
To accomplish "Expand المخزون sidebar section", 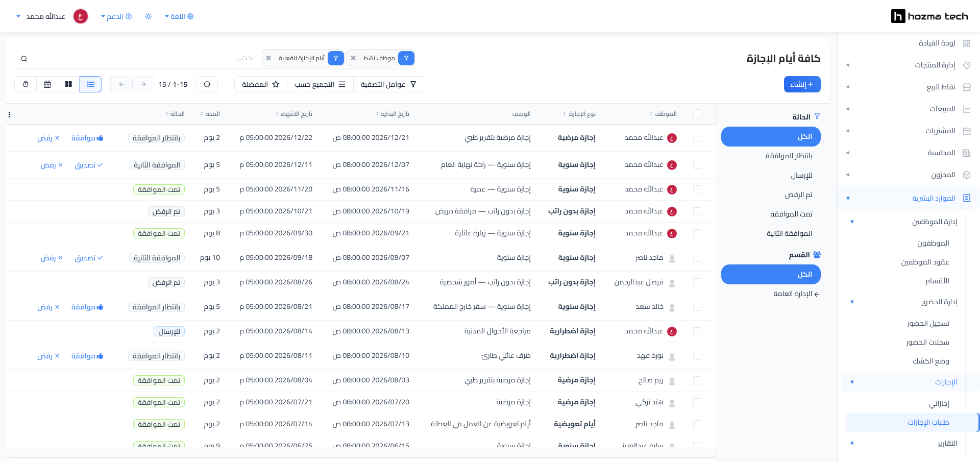I will point(909,175).
